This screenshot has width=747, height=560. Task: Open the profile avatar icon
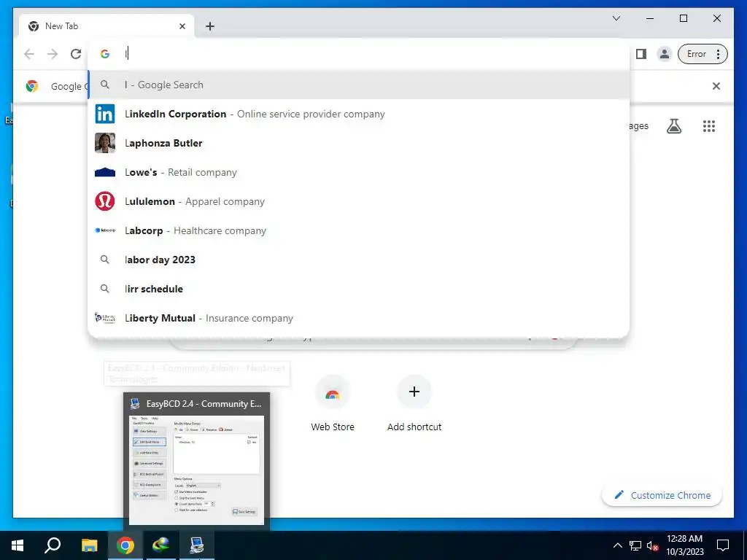click(x=664, y=54)
